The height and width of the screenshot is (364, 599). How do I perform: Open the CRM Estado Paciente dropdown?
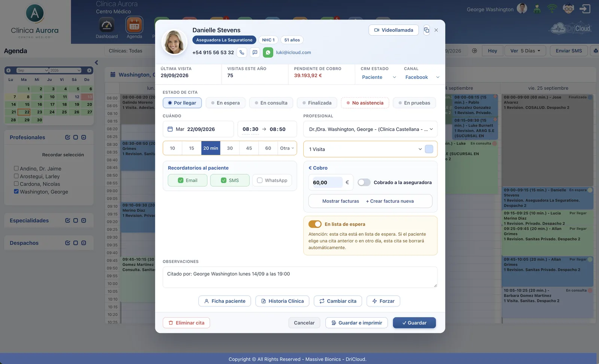[378, 77]
